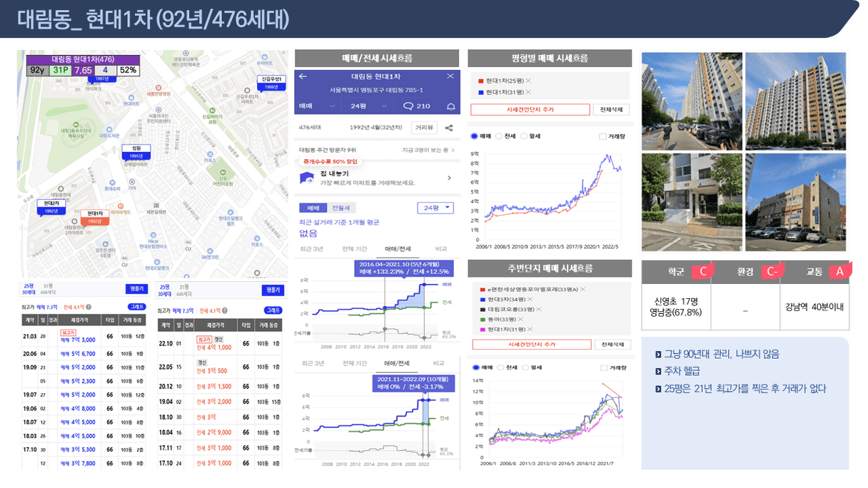Click 전체삭제 in 주변단지 매매 시세흐름

click(x=612, y=344)
